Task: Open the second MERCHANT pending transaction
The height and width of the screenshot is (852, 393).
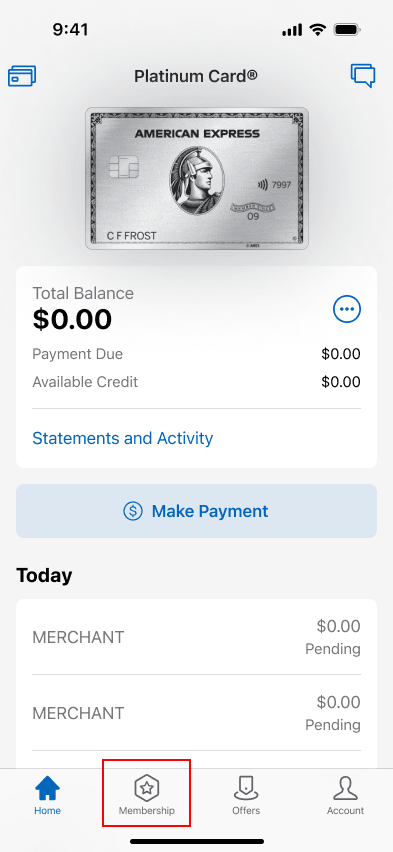Action: point(196,713)
